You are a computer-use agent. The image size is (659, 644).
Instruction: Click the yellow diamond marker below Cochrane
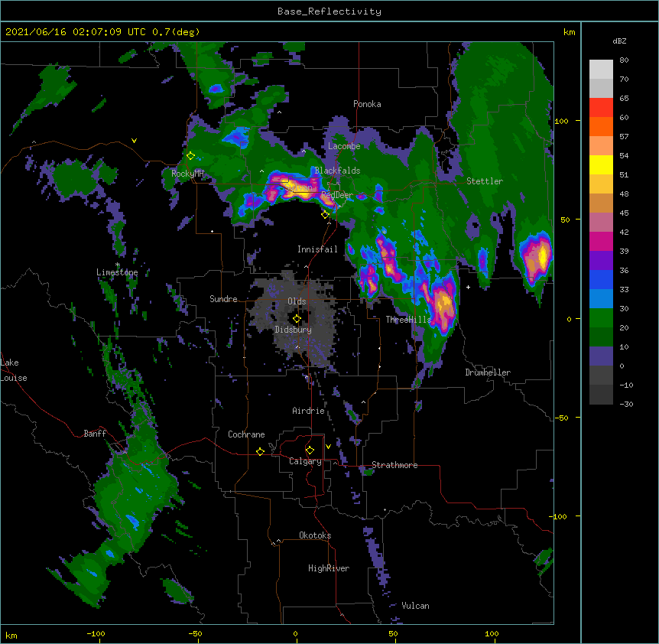(260, 451)
